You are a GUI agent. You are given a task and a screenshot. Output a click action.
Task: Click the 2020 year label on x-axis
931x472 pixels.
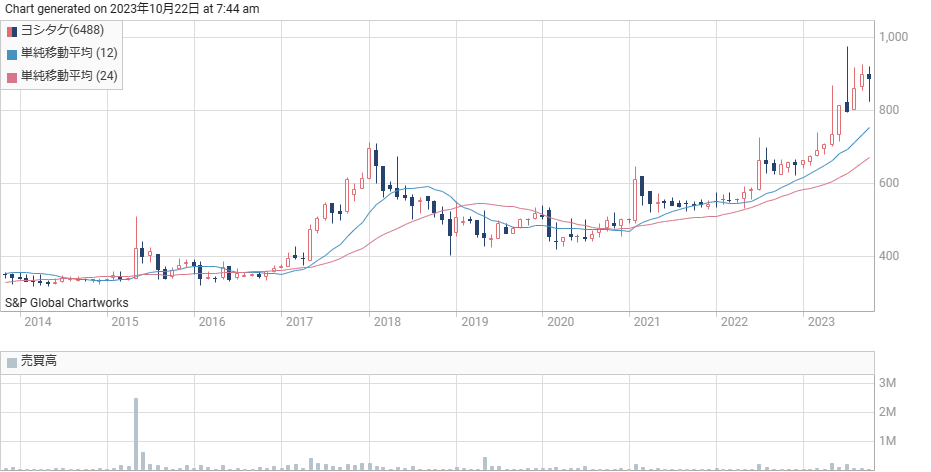coord(560,322)
